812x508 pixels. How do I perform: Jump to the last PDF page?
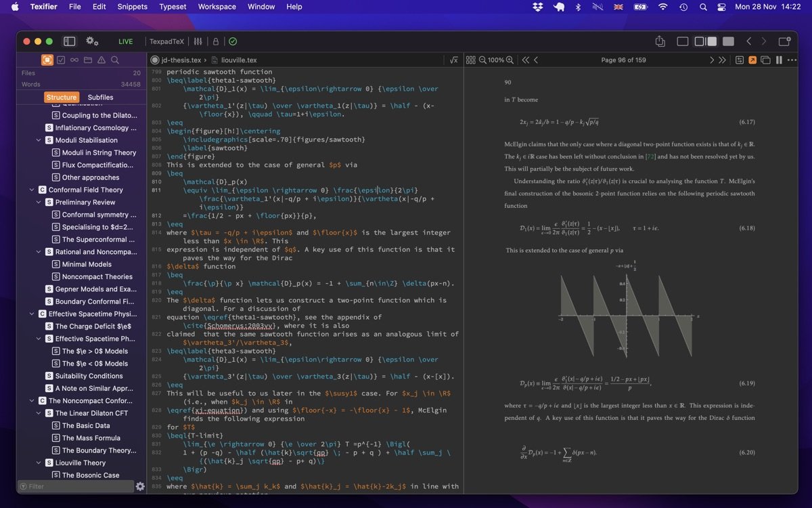tap(722, 60)
